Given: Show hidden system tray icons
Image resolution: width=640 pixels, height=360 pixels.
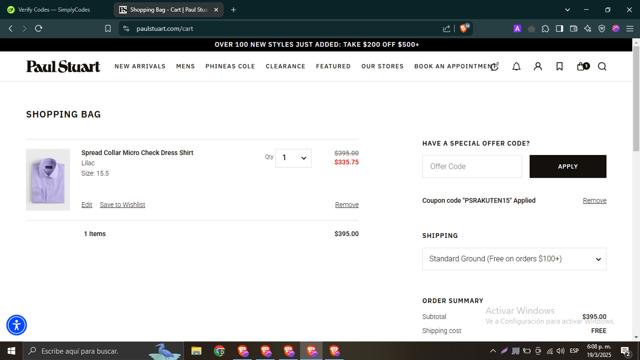Looking at the screenshot, I should coord(493,351).
